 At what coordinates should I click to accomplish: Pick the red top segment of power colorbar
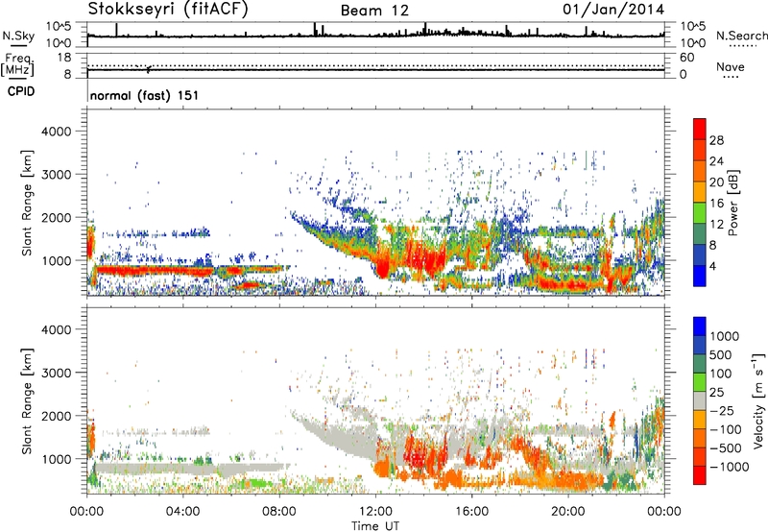pos(700,129)
